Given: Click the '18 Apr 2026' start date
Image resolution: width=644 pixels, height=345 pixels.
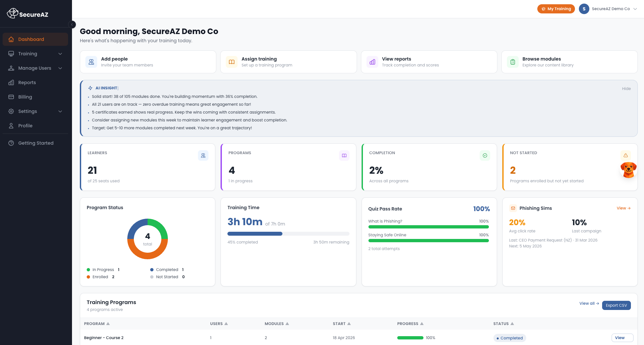Looking at the screenshot, I should [344, 338].
